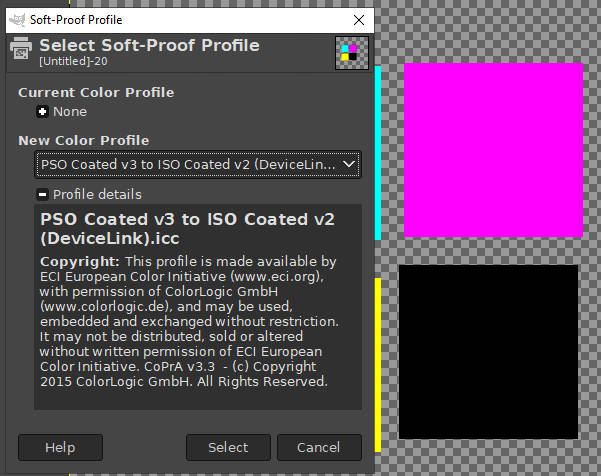Click the GIMP Wilber icon in title bar
Viewport: 601px width, 476px height.
click(17, 20)
